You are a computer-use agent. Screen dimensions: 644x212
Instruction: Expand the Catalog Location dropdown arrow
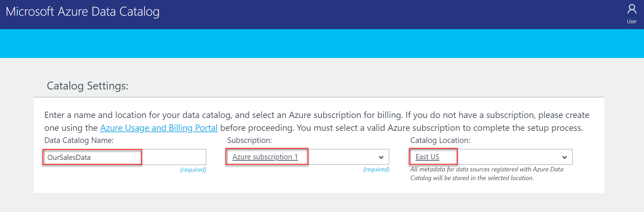pos(564,157)
